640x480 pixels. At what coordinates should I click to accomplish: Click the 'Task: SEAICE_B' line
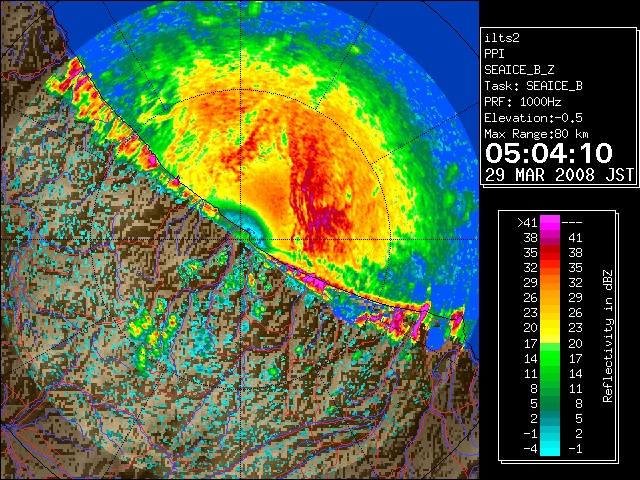point(533,86)
